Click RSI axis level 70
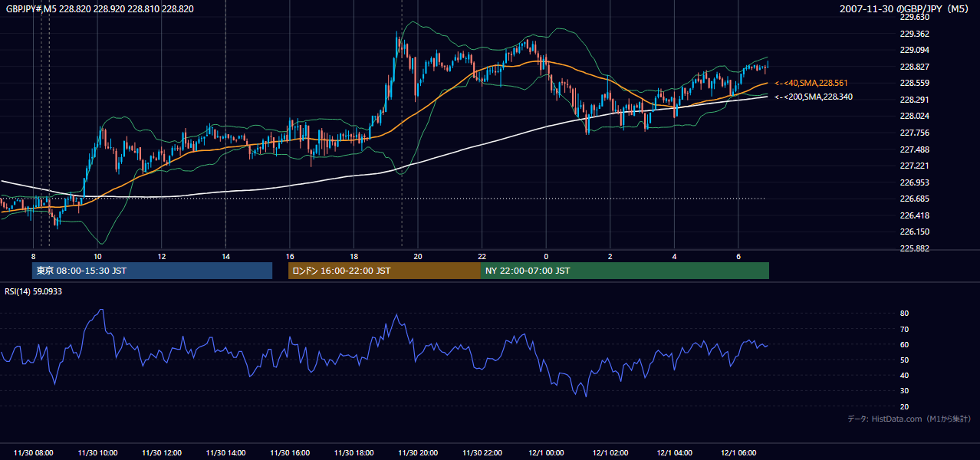980x460 pixels. 904,329
